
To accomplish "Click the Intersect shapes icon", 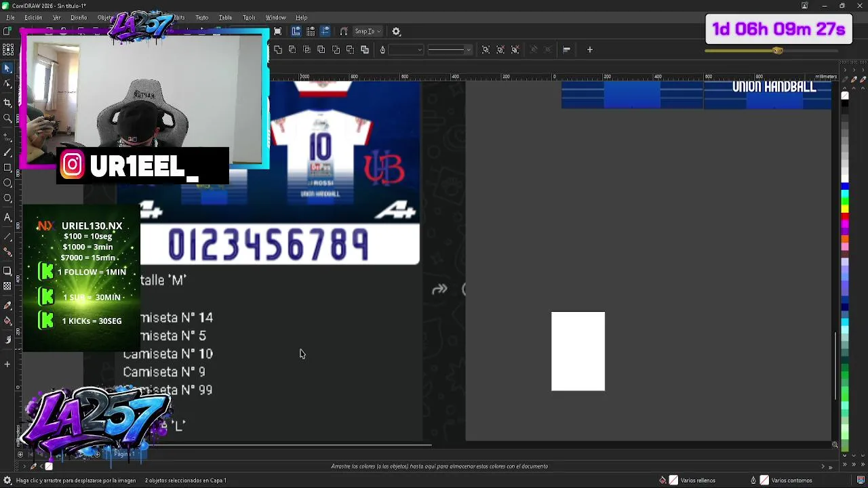I will (307, 49).
